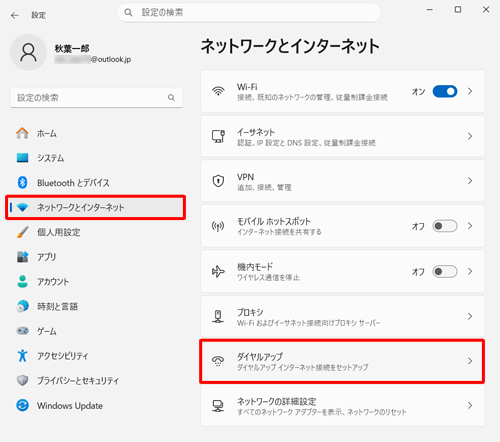Click the network diamond icon in the sidebar

click(x=22, y=207)
